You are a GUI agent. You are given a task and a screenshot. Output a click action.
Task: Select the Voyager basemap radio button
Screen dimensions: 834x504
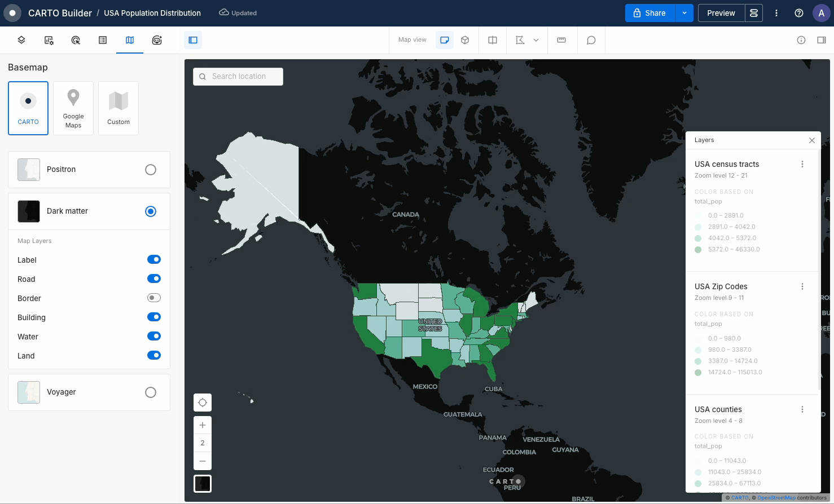[151, 392]
